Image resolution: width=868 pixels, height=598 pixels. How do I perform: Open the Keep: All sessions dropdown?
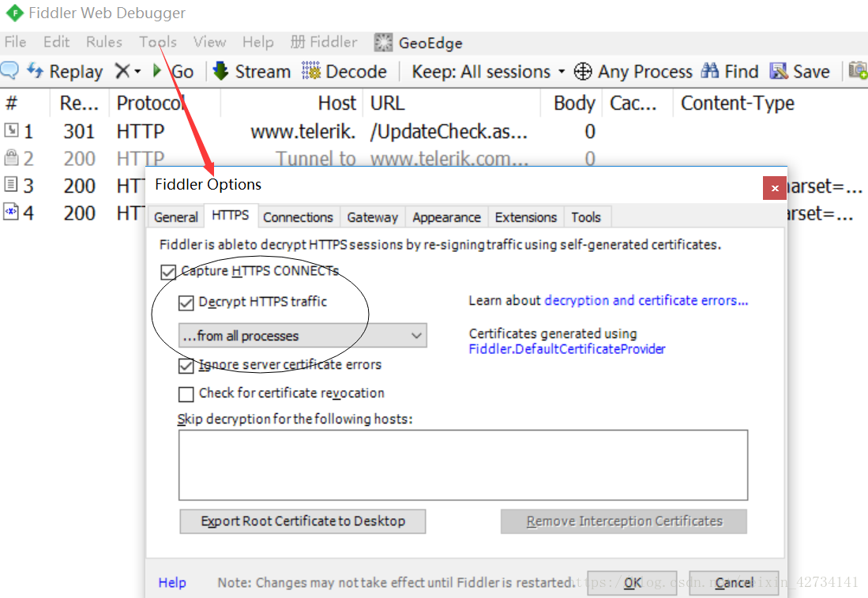(x=489, y=71)
